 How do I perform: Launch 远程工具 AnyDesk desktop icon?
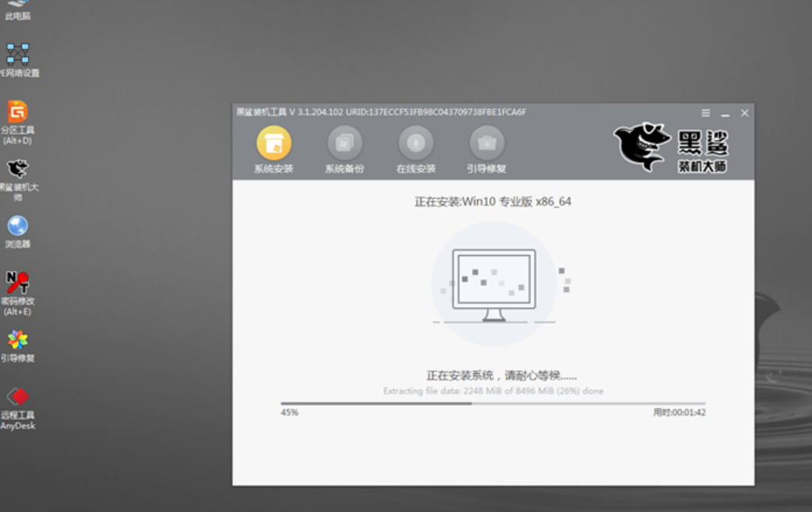point(18,408)
